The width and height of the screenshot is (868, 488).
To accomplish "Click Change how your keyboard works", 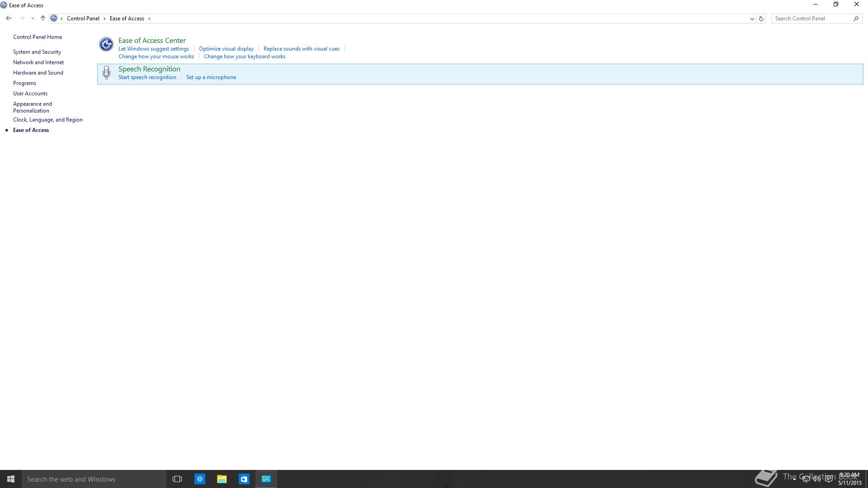I will tap(245, 56).
